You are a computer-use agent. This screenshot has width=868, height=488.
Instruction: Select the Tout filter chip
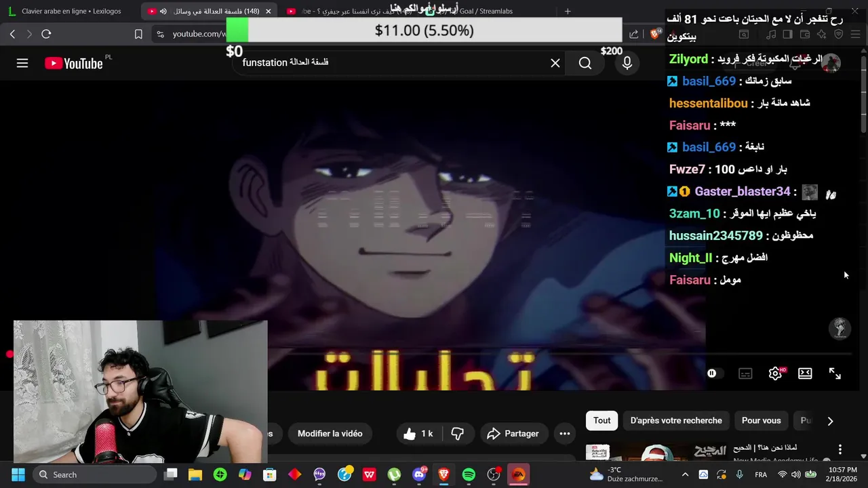click(x=602, y=420)
